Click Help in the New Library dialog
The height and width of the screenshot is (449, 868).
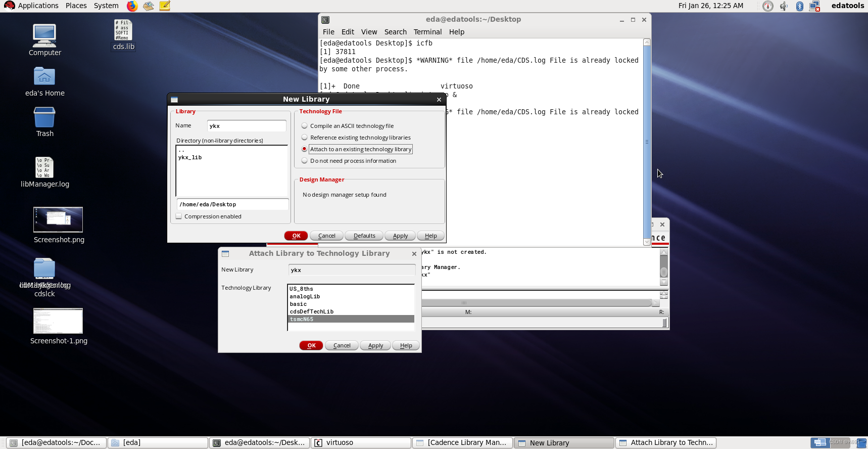pyautogui.click(x=430, y=236)
